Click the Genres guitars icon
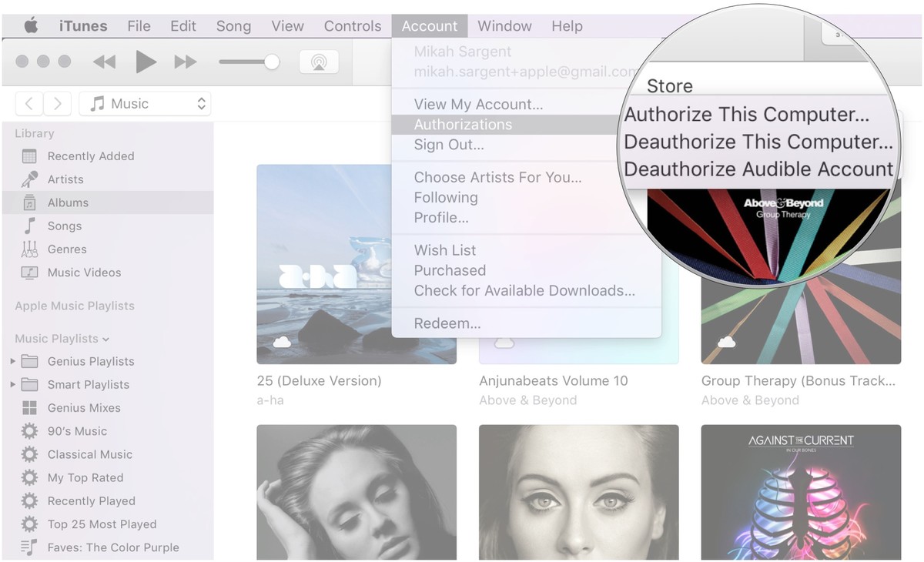Image resolution: width=924 pixels, height=562 pixels. (x=29, y=249)
